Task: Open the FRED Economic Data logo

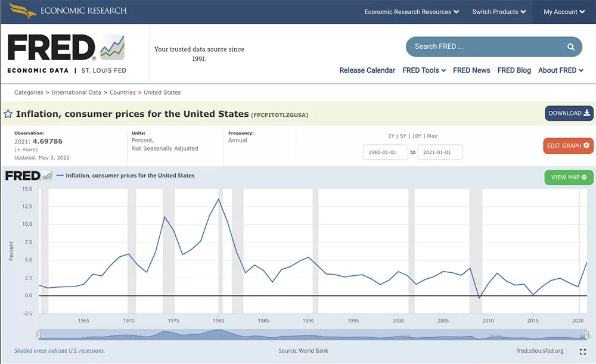Action: coord(67,54)
